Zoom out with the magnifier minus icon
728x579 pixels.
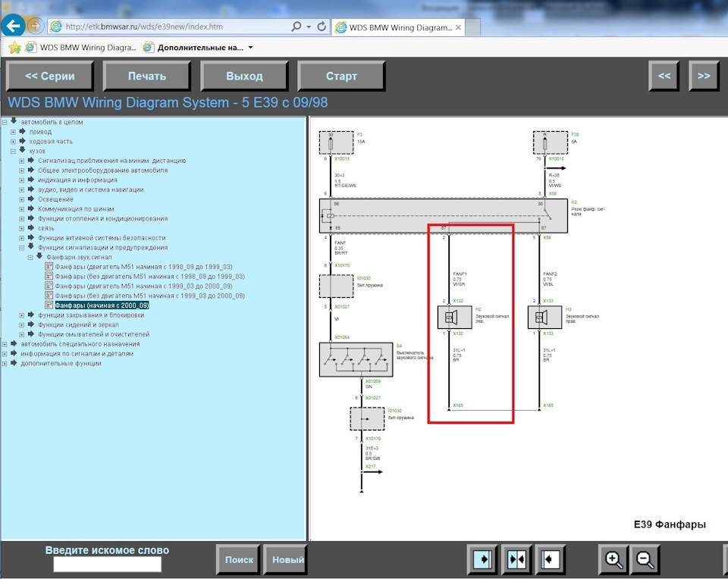[645, 559]
